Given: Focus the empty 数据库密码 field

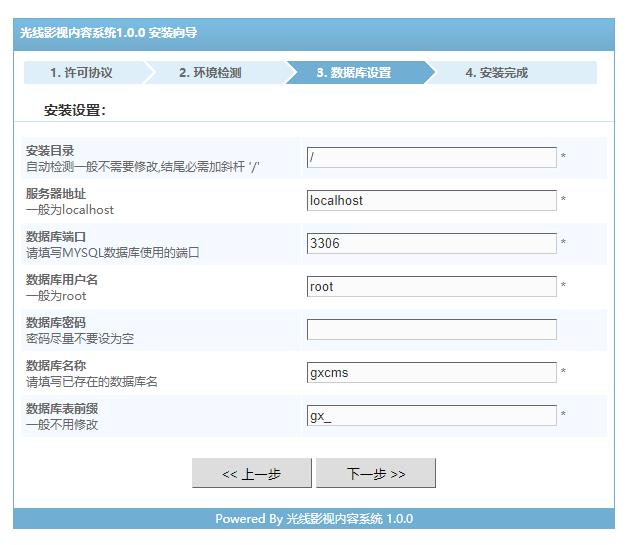Looking at the screenshot, I should pos(431,330).
